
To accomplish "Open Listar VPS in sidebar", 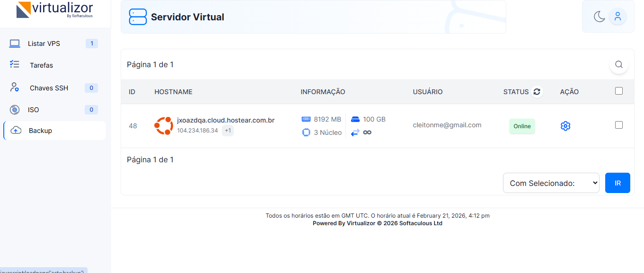I will coord(44,44).
